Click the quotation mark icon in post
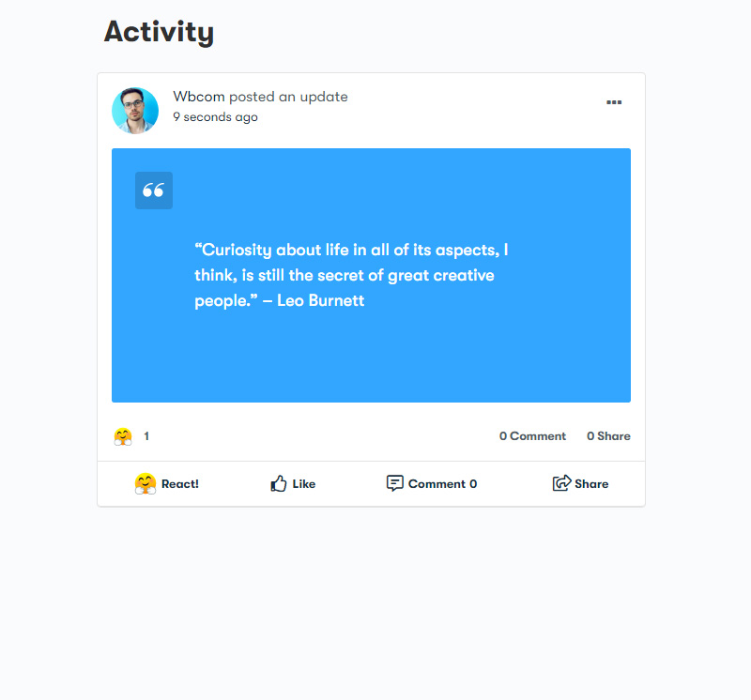This screenshot has height=700, width=751. pyautogui.click(x=154, y=190)
